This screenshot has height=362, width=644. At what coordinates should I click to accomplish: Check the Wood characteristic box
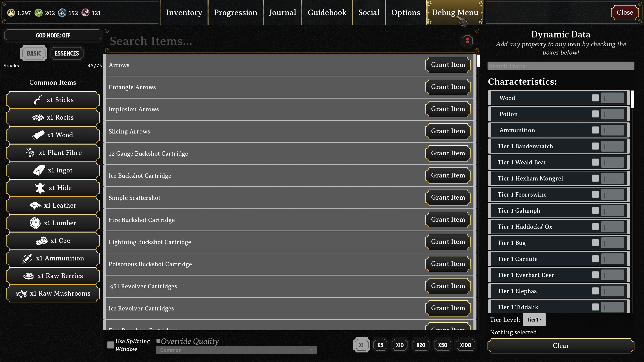pyautogui.click(x=595, y=98)
